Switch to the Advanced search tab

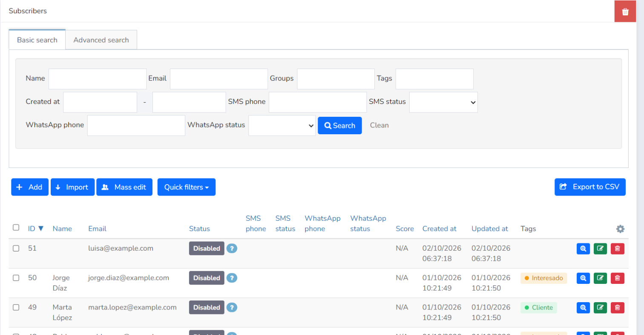tap(101, 40)
